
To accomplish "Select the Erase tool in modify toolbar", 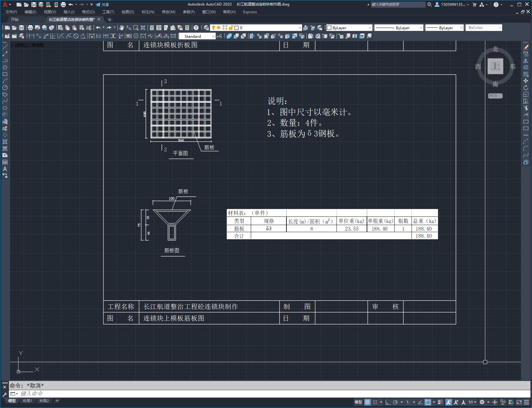I will click(526, 47).
